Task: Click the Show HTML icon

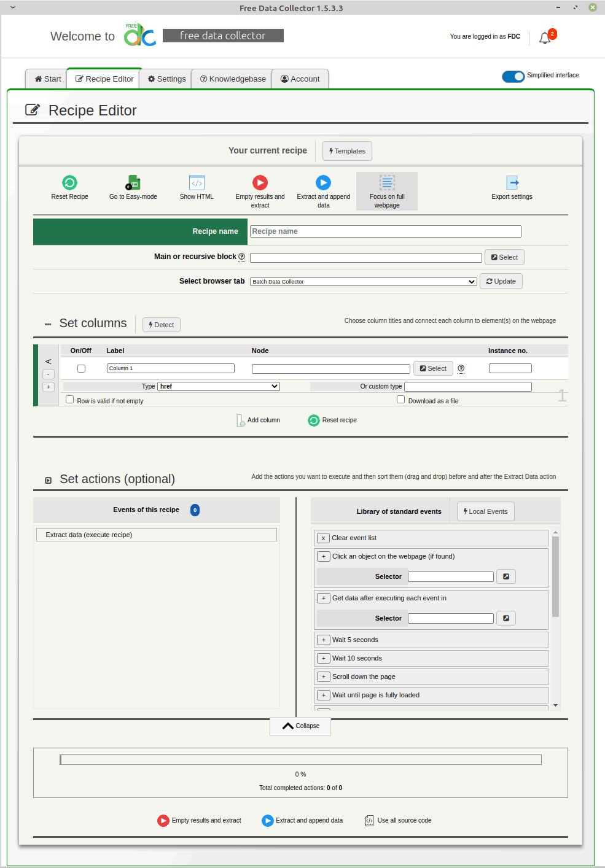Action: (x=197, y=183)
